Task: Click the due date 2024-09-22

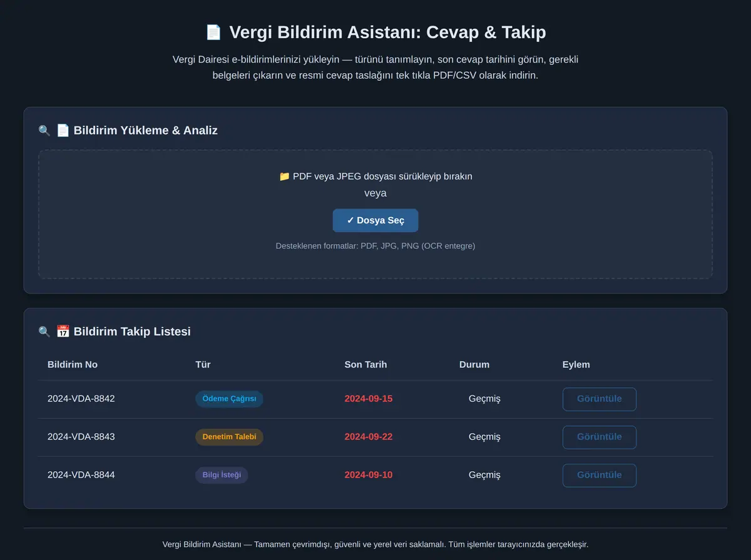Action: pyautogui.click(x=369, y=437)
